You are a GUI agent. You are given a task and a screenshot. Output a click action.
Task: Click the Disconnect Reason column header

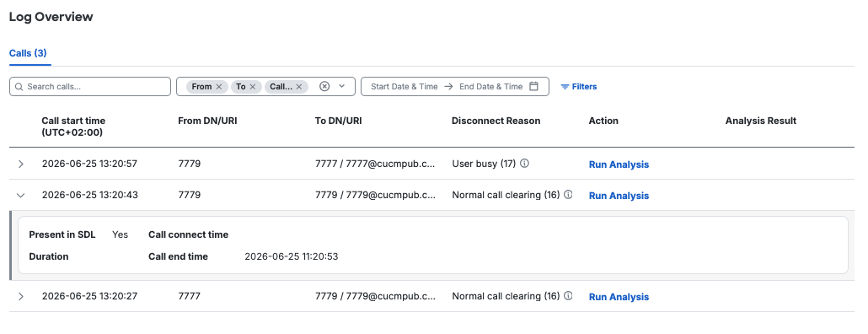click(x=496, y=121)
